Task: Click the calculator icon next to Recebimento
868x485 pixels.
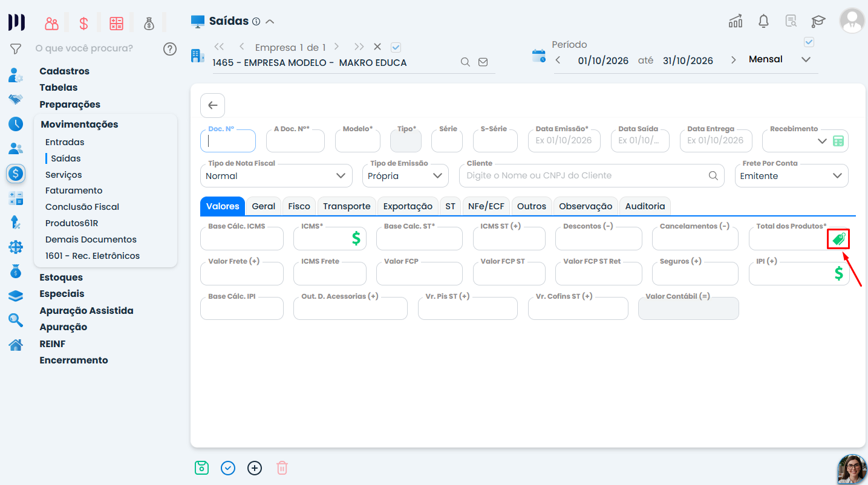Action: (x=838, y=141)
